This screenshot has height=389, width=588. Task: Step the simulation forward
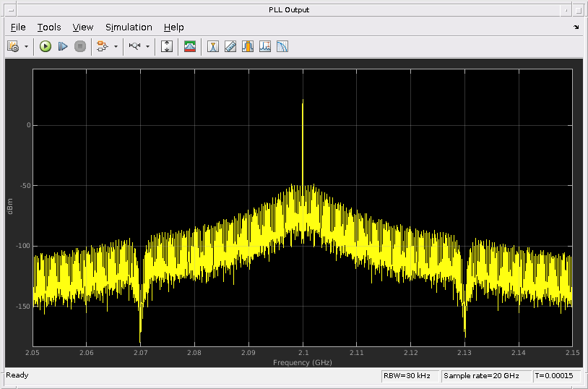click(63, 46)
